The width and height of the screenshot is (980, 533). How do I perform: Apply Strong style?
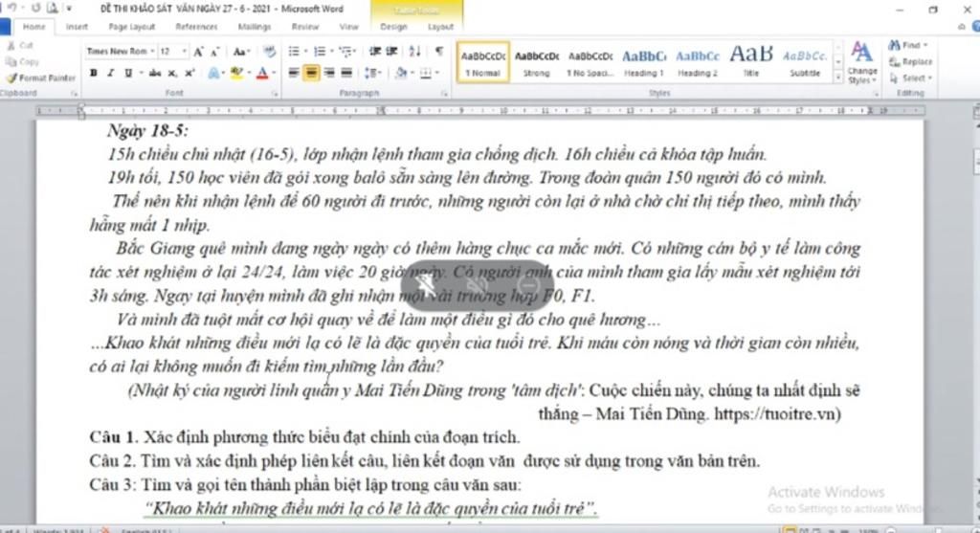tap(536, 62)
